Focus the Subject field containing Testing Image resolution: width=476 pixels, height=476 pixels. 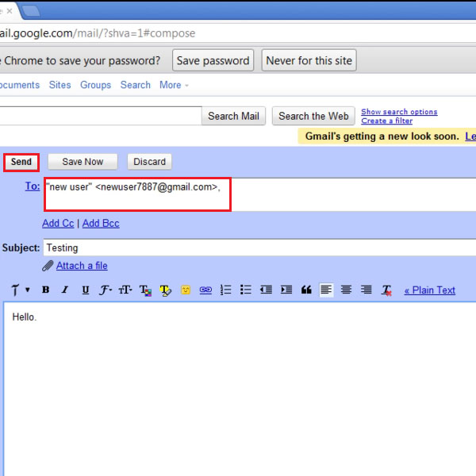pyautogui.click(x=260, y=248)
